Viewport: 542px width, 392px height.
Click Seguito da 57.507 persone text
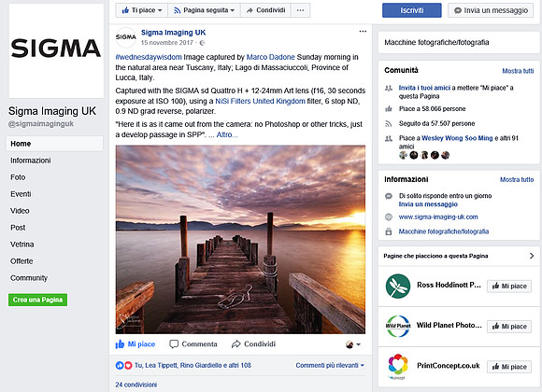pos(436,123)
